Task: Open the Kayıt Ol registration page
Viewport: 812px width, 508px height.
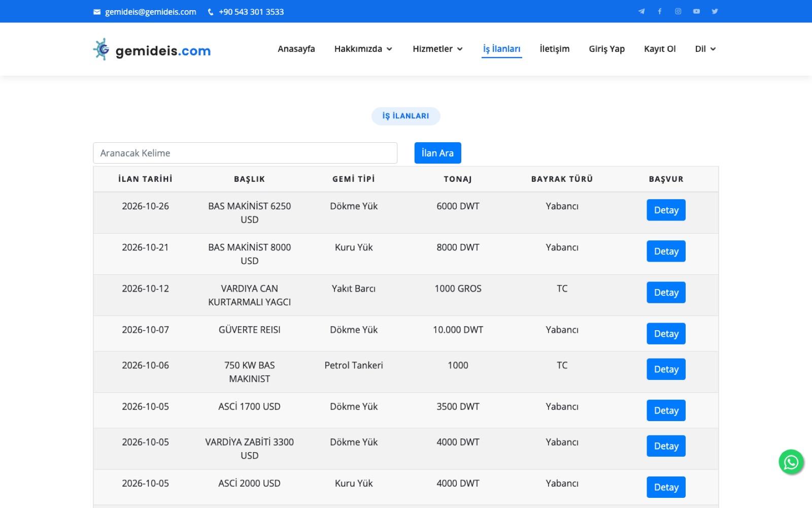Action: click(660, 49)
